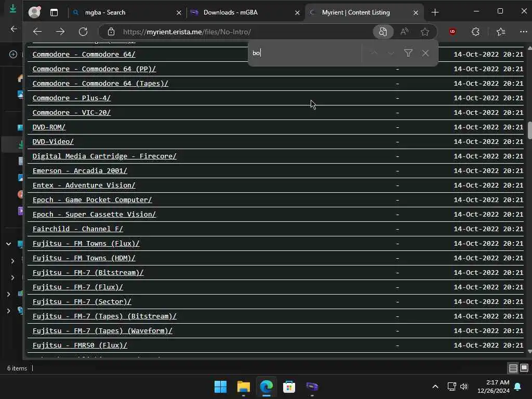Open Digital Media Cartridge - Firecore/ link
This screenshot has width=532, height=399.
[104, 156]
